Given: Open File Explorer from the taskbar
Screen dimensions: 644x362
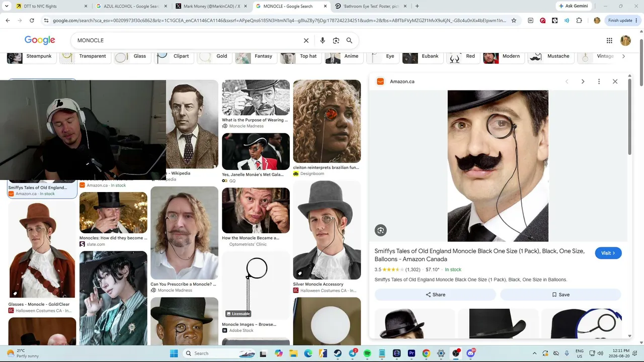Looking at the screenshot, I should click(x=293, y=353).
